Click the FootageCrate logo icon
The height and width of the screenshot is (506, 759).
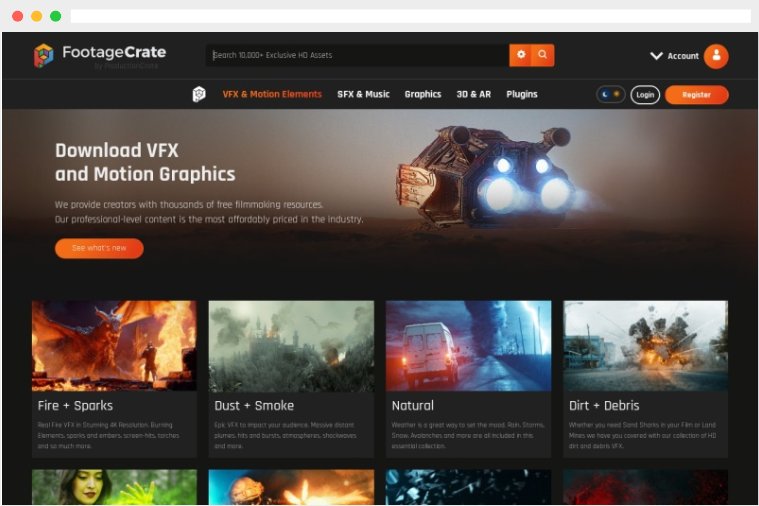[43, 55]
